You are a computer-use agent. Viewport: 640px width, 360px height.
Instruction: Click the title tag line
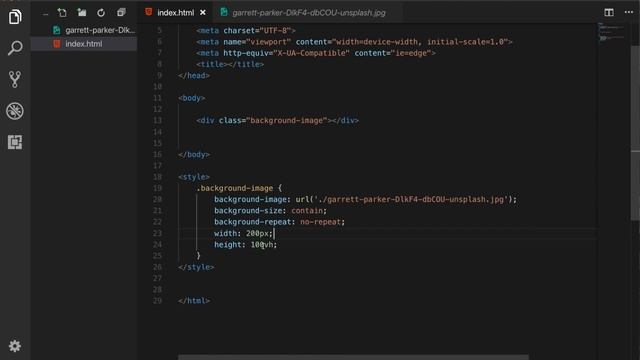coord(230,64)
